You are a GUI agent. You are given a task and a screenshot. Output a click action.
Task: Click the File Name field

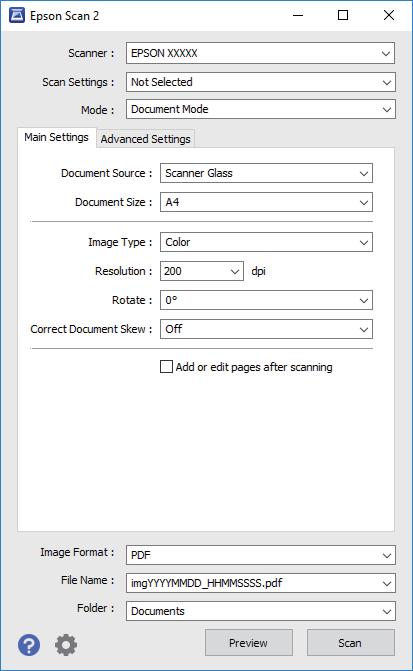261,583
